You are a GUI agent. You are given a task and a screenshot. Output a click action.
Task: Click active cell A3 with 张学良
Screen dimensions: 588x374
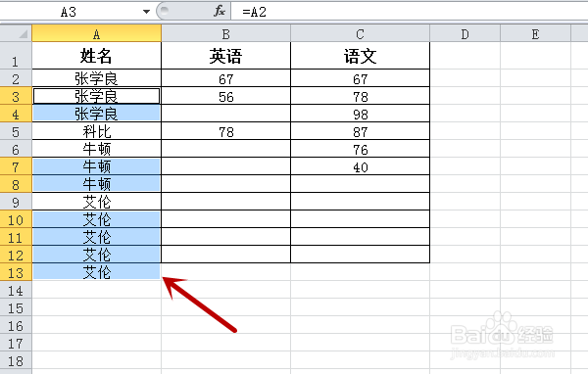pos(97,96)
